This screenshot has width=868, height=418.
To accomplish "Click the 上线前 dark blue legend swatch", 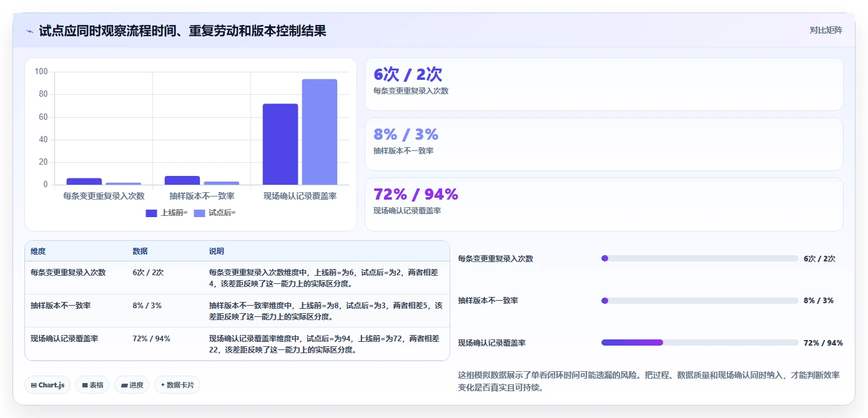I will (151, 213).
